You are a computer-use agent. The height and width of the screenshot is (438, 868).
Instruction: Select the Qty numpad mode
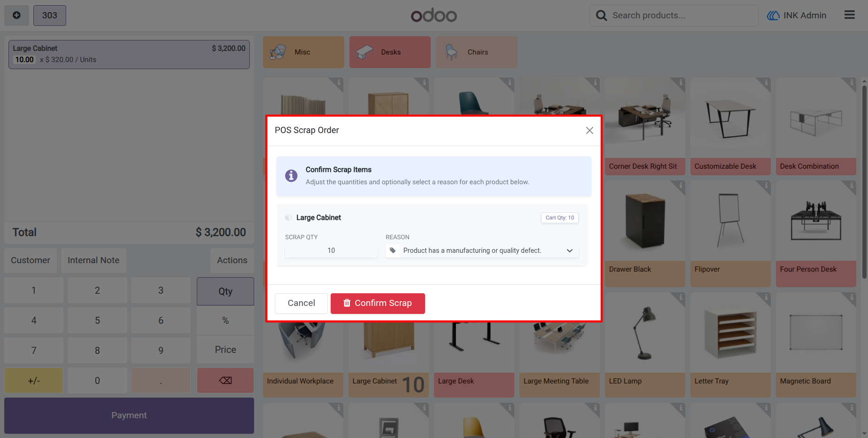pyautogui.click(x=225, y=291)
